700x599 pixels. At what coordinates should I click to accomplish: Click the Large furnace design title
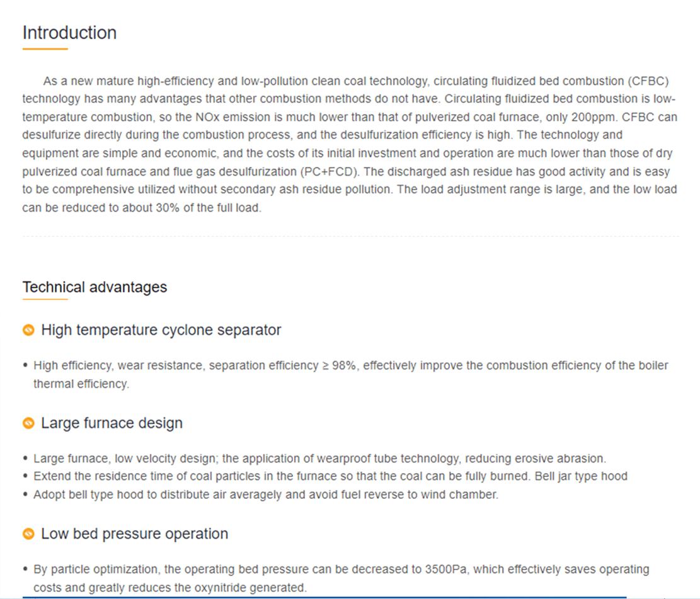point(112,423)
